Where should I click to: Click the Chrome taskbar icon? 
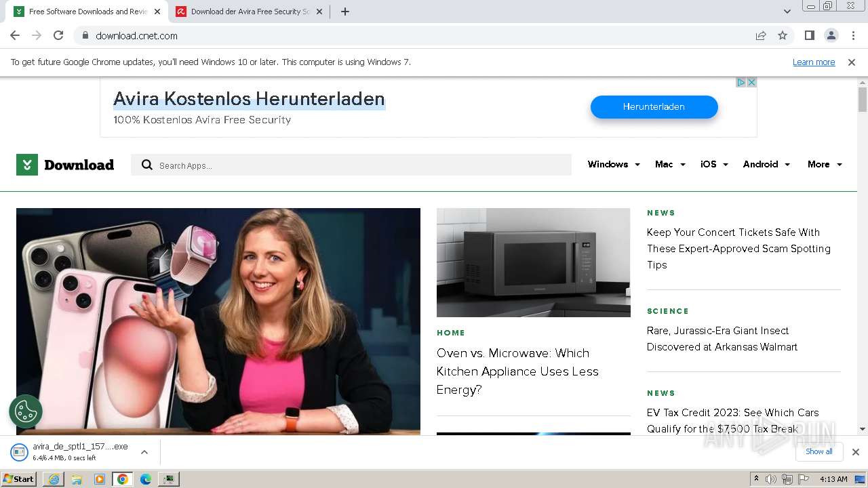123,479
